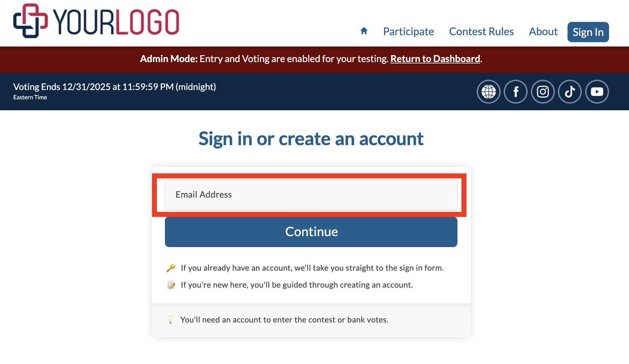
Task: Click the Voting Ends date text
Action: (115, 87)
